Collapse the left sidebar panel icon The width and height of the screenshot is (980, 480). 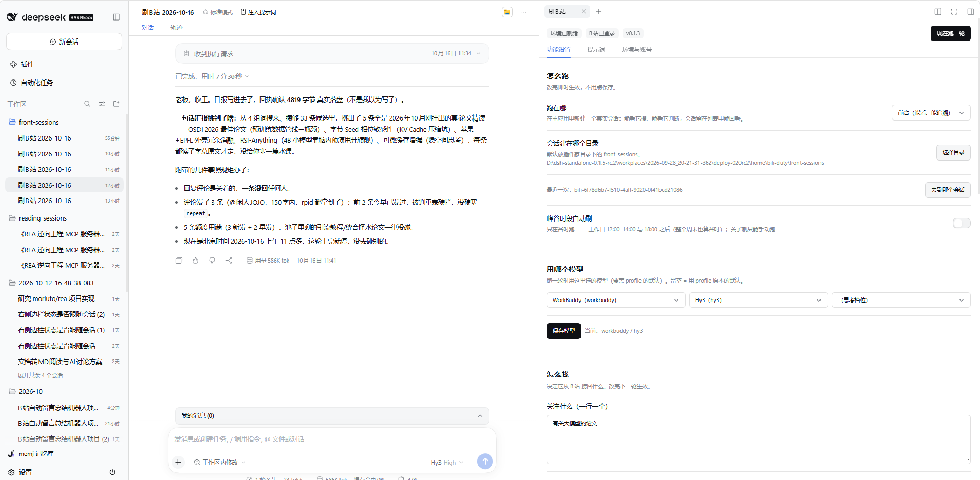116,17
